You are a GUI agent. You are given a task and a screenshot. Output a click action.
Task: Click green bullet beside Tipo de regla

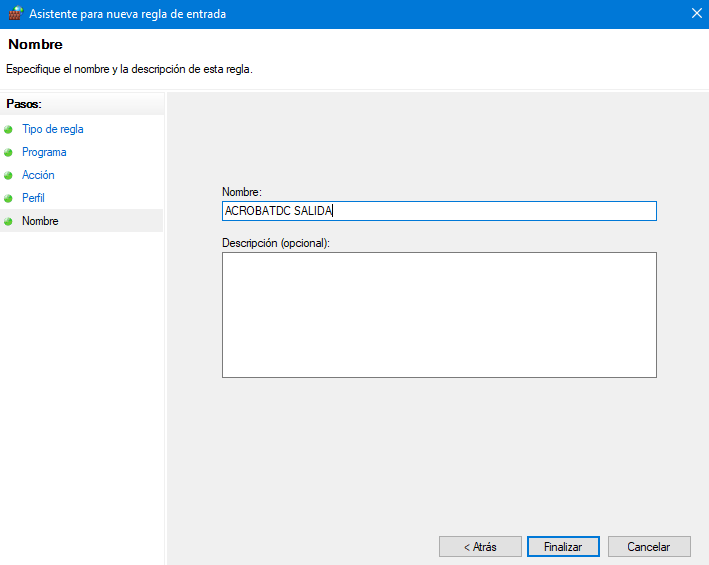(x=8, y=130)
